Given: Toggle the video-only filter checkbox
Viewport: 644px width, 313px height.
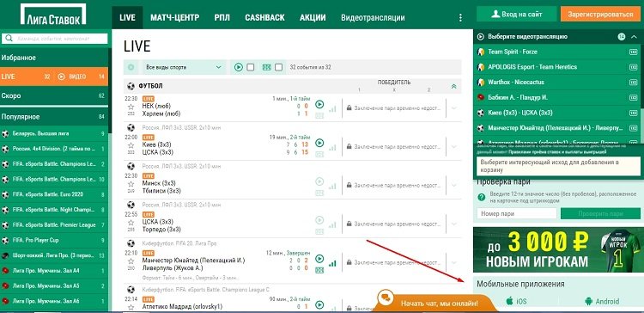Looking at the screenshot, I should (251, 67).
